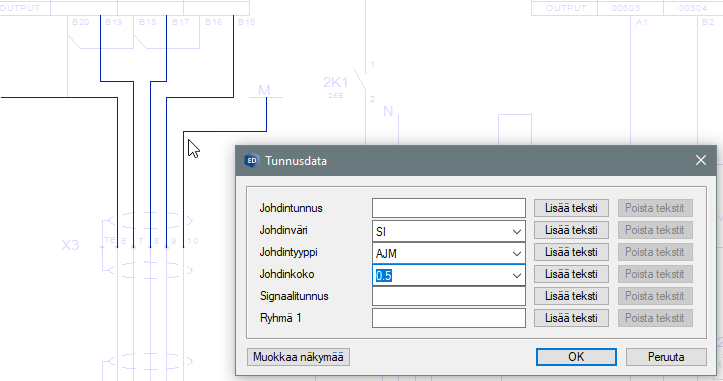
Task: Click Lisää teksti for Johdintyyppi
Action: pos(571,252)
